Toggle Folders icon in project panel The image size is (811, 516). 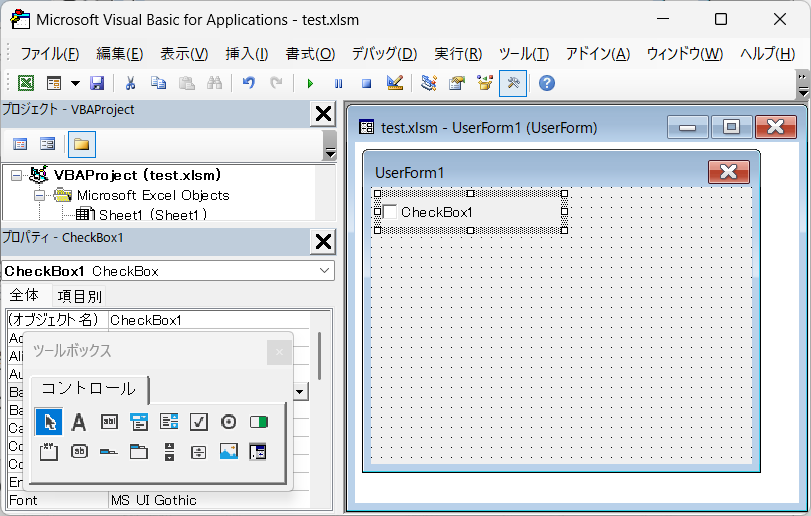coord(82,144)
